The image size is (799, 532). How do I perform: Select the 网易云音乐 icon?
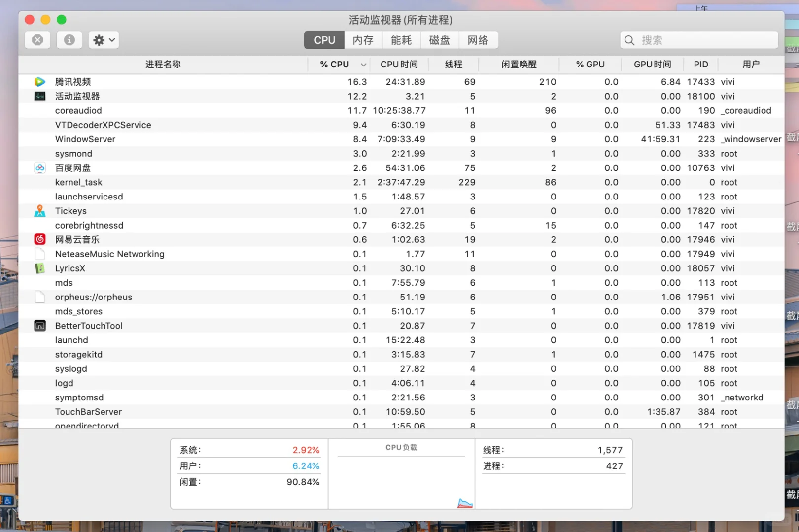coord(39,239)
